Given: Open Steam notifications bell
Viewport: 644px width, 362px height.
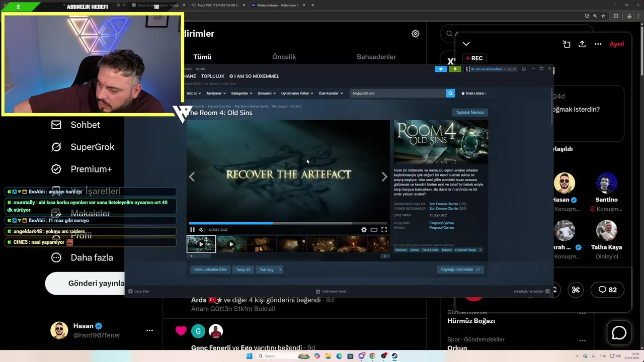Looking at the screenshot, I should (x=455, y=69).
